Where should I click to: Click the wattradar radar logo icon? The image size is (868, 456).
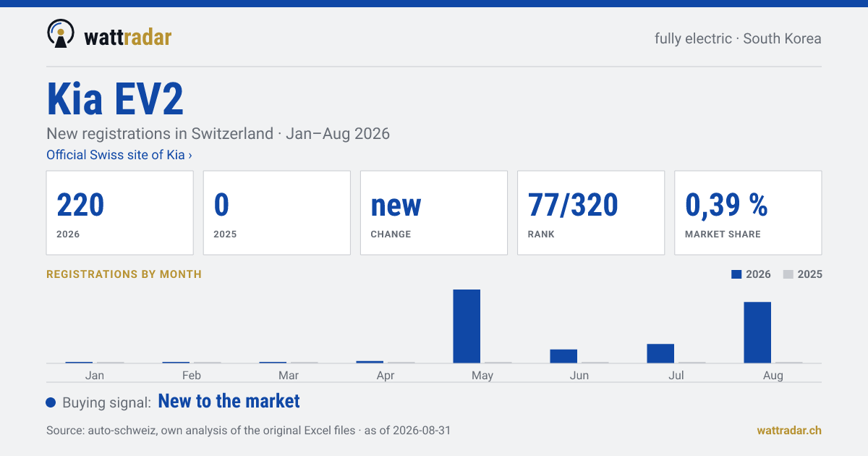(61, 34)
